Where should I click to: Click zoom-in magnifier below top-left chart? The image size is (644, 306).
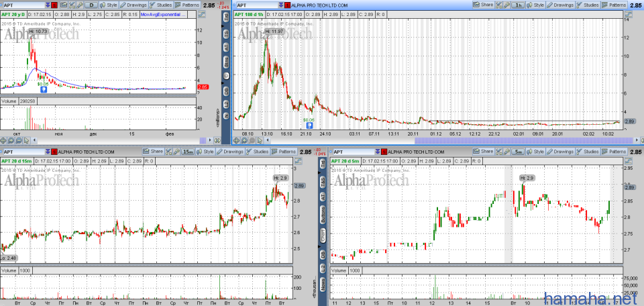(x=11, y=140)
